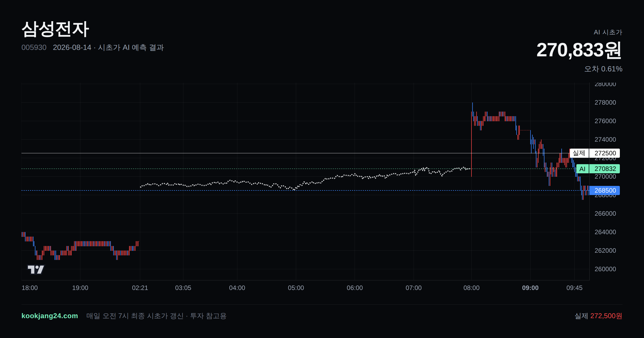The height and width of the screenshot is (338, 644).
Task: Click the 276000 price axis label
Action: (x=605, y=121)
